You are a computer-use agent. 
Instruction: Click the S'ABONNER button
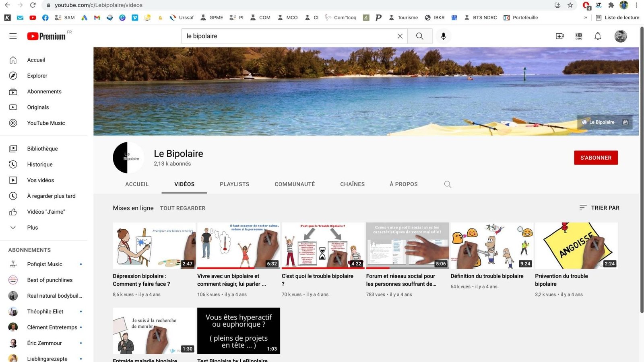(x=596, y=158)
